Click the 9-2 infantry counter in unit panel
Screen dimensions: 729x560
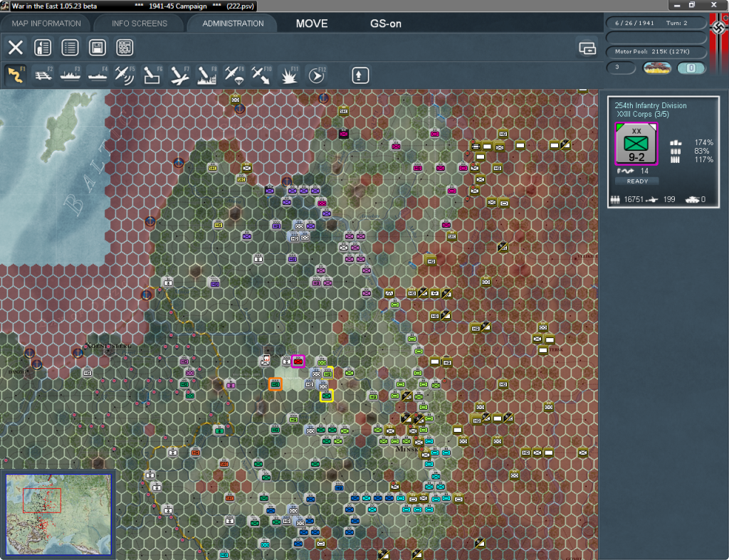636,144
